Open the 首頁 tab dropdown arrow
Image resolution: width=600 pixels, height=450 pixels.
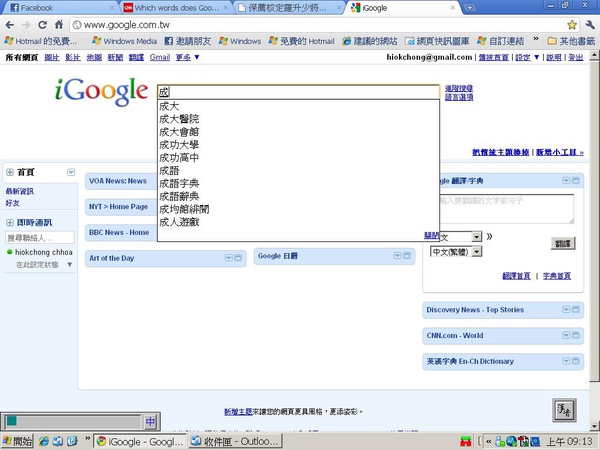71,172
